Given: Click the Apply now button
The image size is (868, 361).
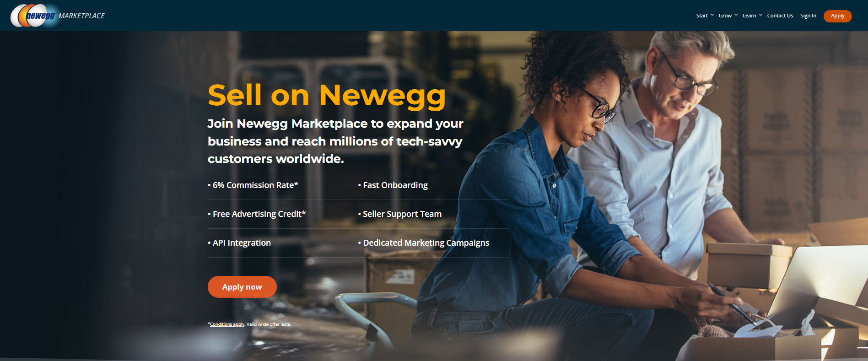Looking at the screenshot, I should pyautogui.click(x=242, y=287).
